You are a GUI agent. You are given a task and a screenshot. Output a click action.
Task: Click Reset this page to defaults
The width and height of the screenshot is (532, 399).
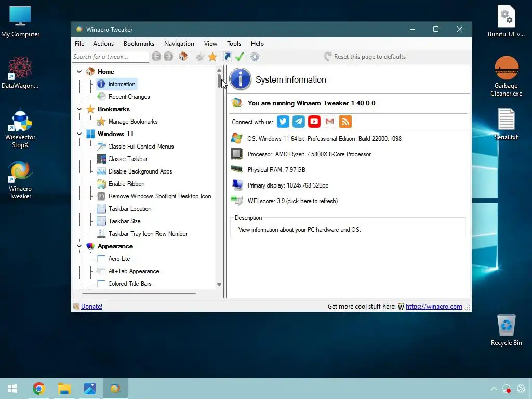tap(365, 57)
